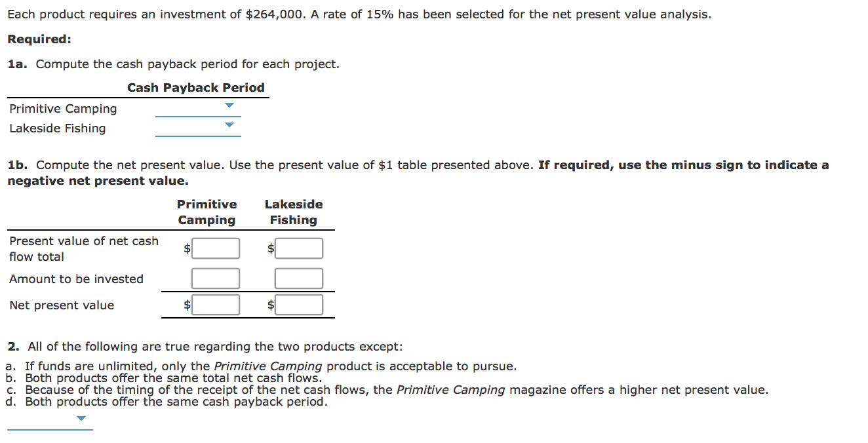Click the Amount to be invested row label
Screen dimensions: 868x443
76,279
